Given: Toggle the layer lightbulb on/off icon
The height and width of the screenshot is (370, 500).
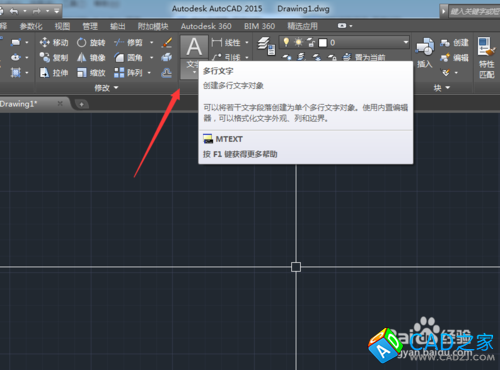Looking at the screenshot, I should [286, 42].
